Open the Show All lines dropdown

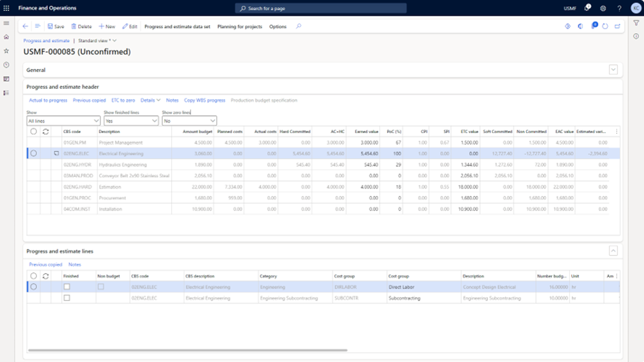pos(63,121)
